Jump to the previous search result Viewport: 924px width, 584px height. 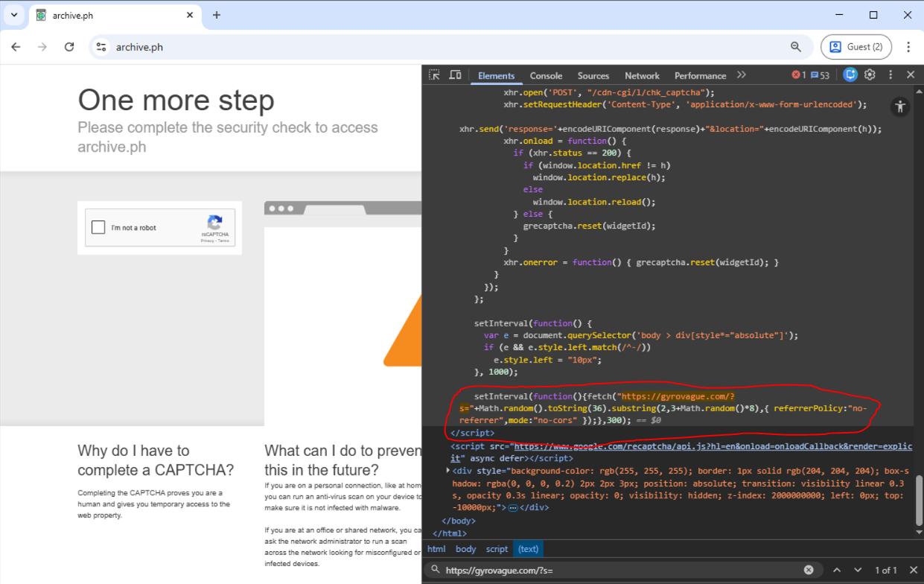tap(837, 570)
